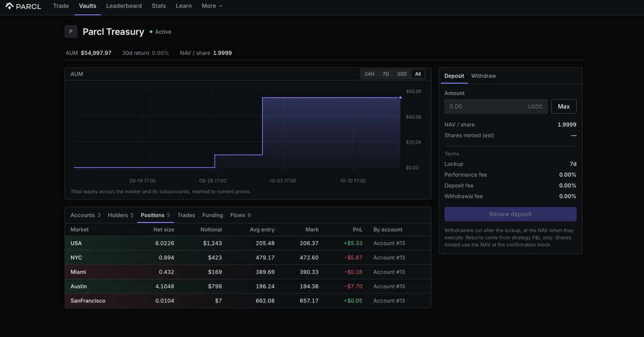644x337 pixels.
Task: Click the Net size column header
Action: point(164,230)
